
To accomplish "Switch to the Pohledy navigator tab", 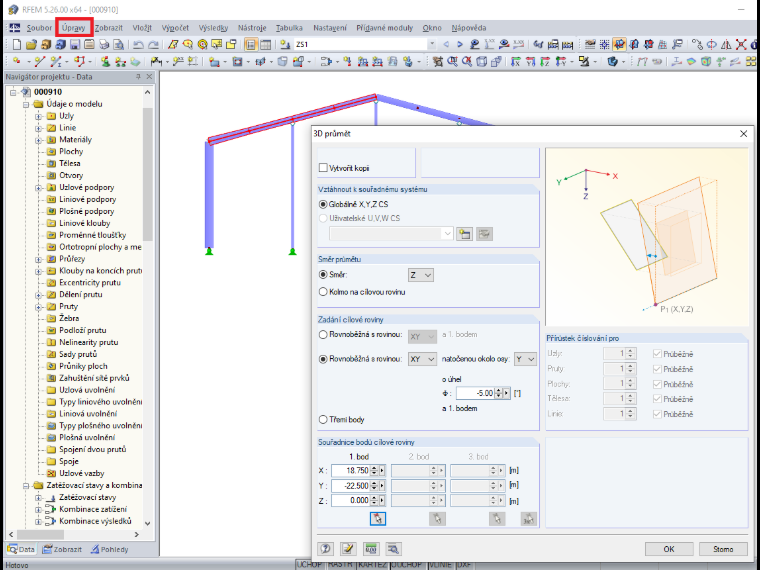I will pos(110,549).
